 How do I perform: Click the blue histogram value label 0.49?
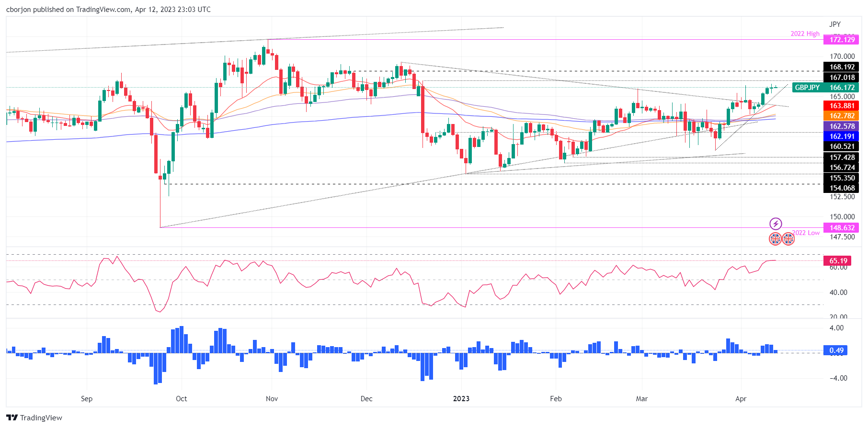(x=836, y=350)
